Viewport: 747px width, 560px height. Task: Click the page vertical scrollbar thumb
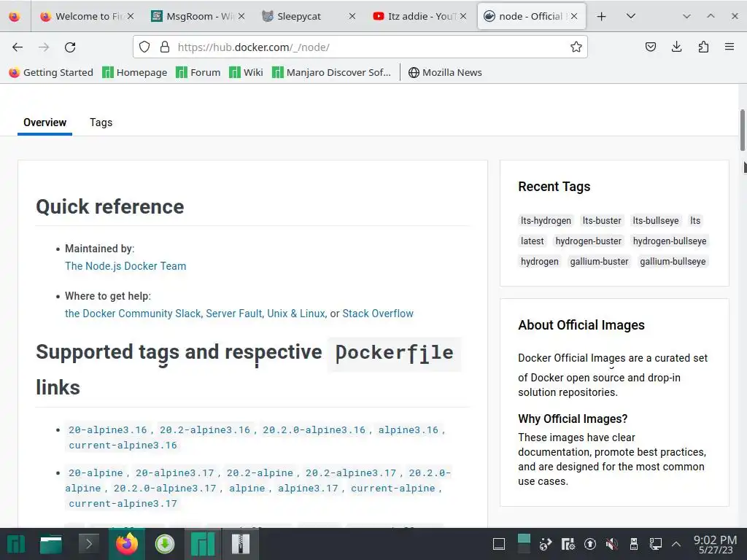coord(742,130)
